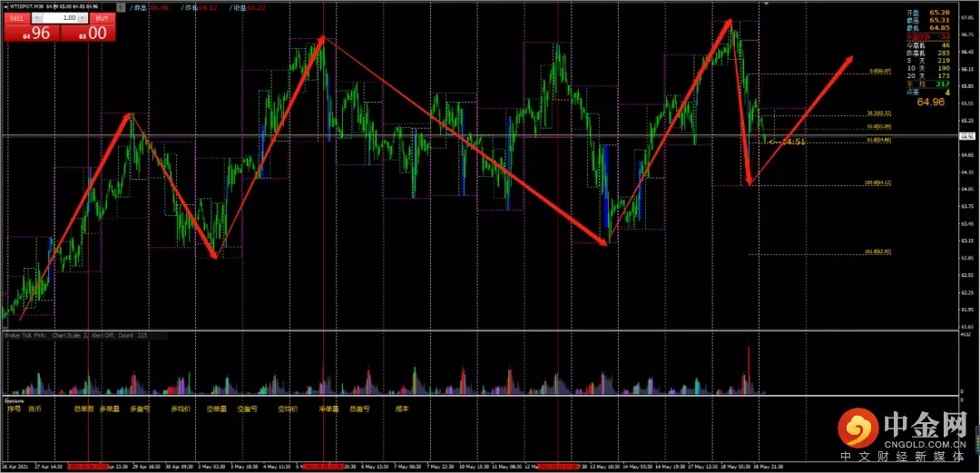Click the 66.15 price scale label
Viewport: 980px width, 473px height.
coord(967,69)
